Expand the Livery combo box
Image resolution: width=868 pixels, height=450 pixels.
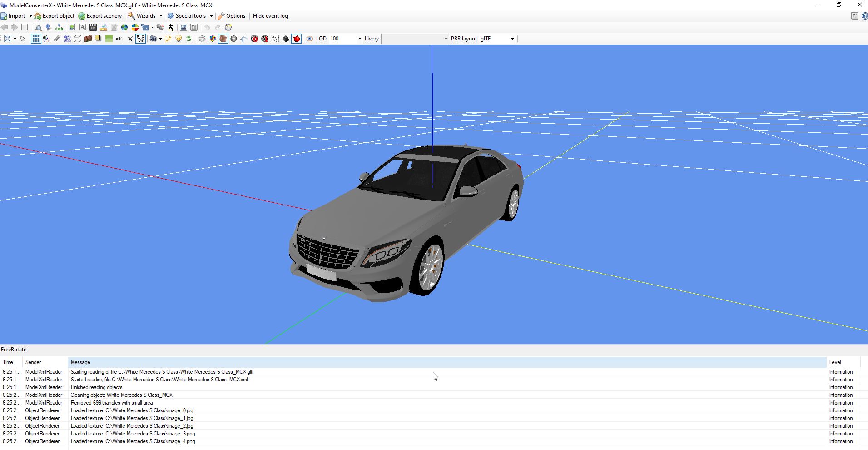pyautogui.click(x=446, y=39)
